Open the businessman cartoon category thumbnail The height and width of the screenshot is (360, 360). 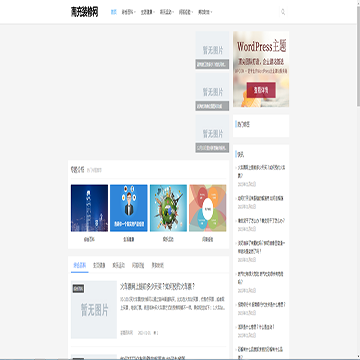[x=129, y=208]
